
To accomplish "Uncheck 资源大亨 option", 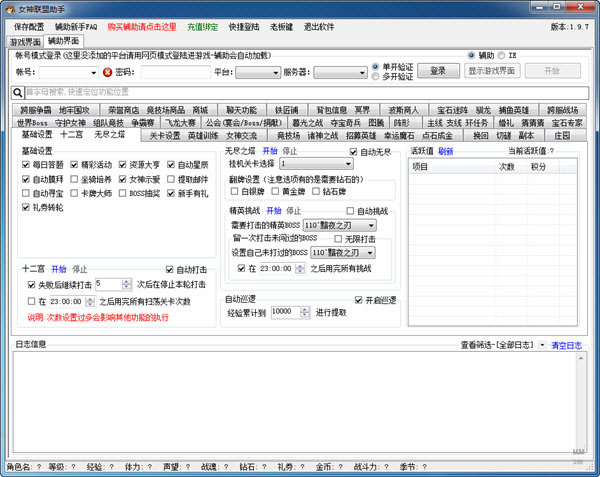I will pyautogui.click(x=122, y=165).
